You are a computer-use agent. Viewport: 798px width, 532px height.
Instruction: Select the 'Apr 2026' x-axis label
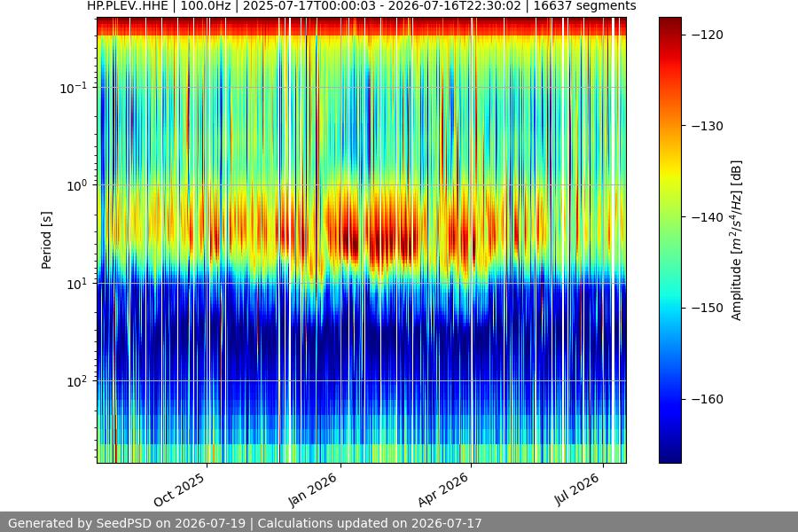click(443, 489)
